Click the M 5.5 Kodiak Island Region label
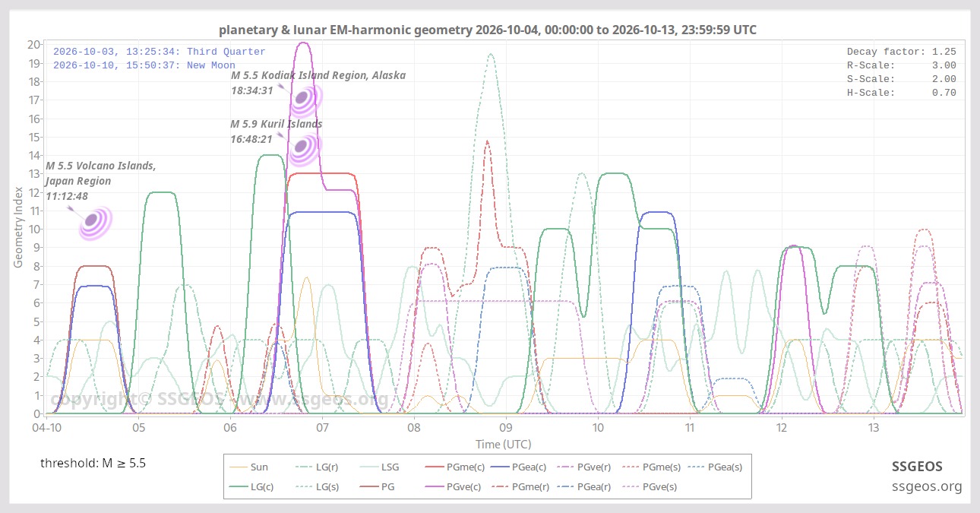The image size is (980, 513). coord(318,83)
